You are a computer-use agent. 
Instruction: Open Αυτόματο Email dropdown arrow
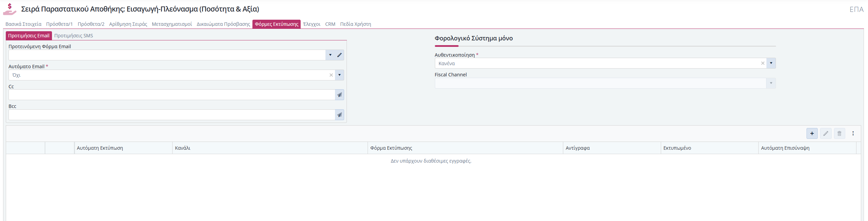point(339,75)
